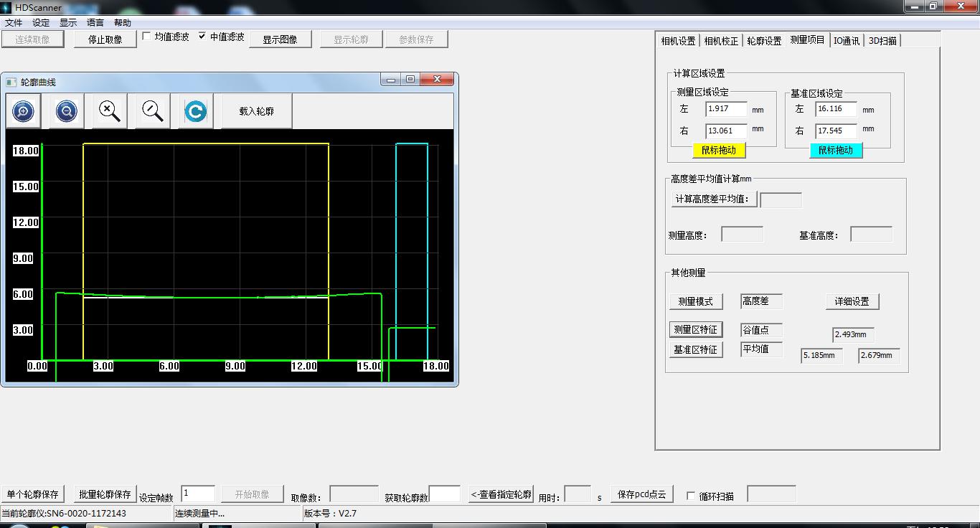Viewport: 980px width, 528px height.
Task: Open the 文件 menu
Action: pos(14,23)
